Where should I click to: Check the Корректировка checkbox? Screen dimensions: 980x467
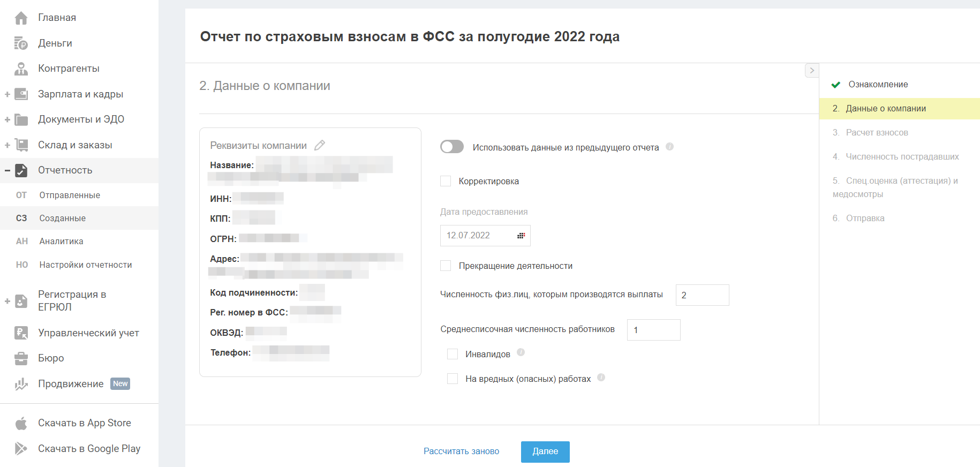point(446,181)
